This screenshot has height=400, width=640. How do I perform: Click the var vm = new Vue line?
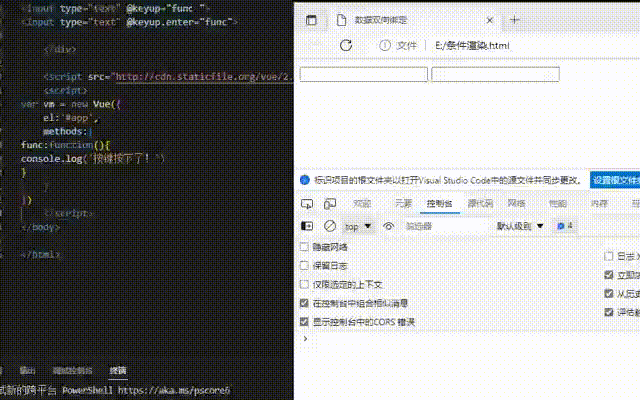(x=71, y=104)
